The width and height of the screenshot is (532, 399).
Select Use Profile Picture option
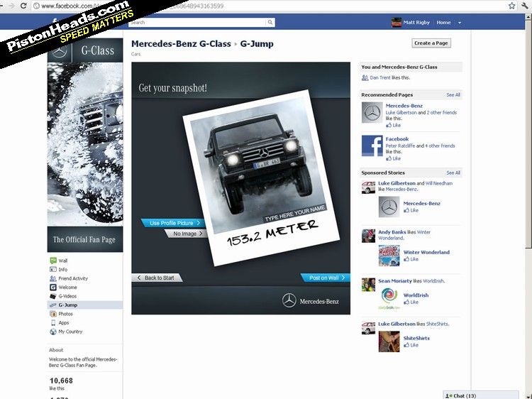click(174, 223)
